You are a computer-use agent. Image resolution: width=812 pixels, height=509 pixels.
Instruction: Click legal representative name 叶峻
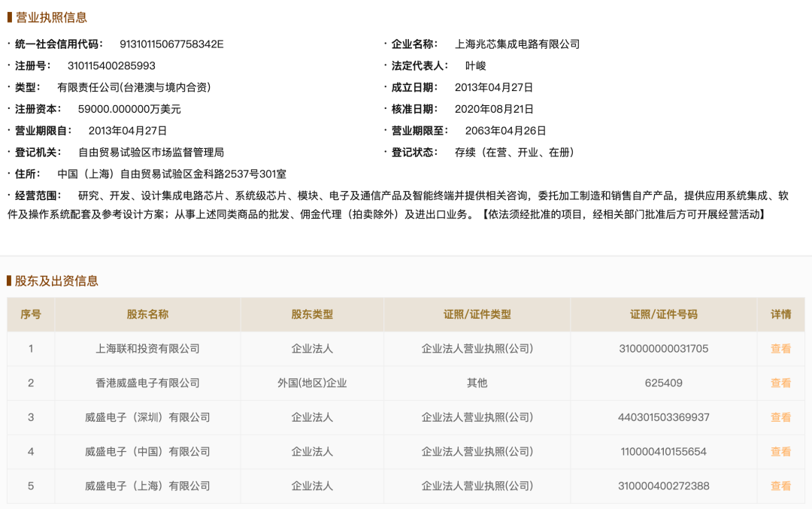(x=475, y=65)
